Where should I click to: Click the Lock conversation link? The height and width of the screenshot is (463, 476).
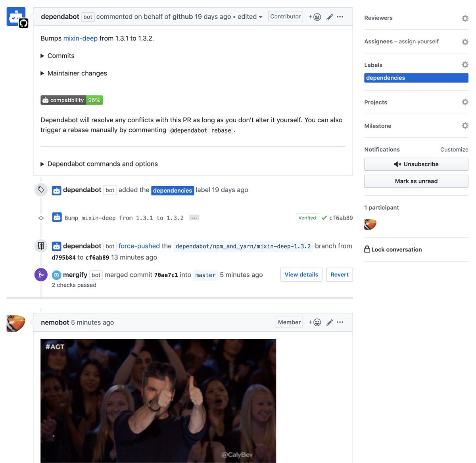(x=393, y=249)
